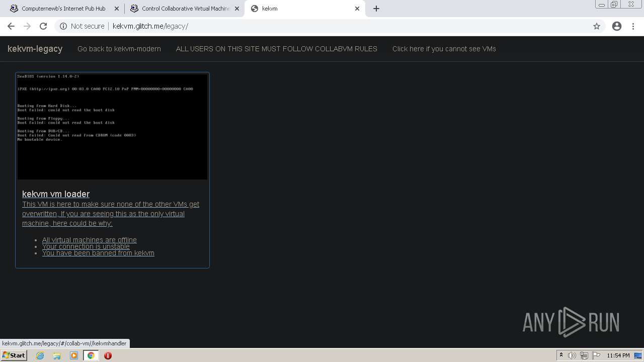Go back to kekvm-modern link

coord(119,49)
